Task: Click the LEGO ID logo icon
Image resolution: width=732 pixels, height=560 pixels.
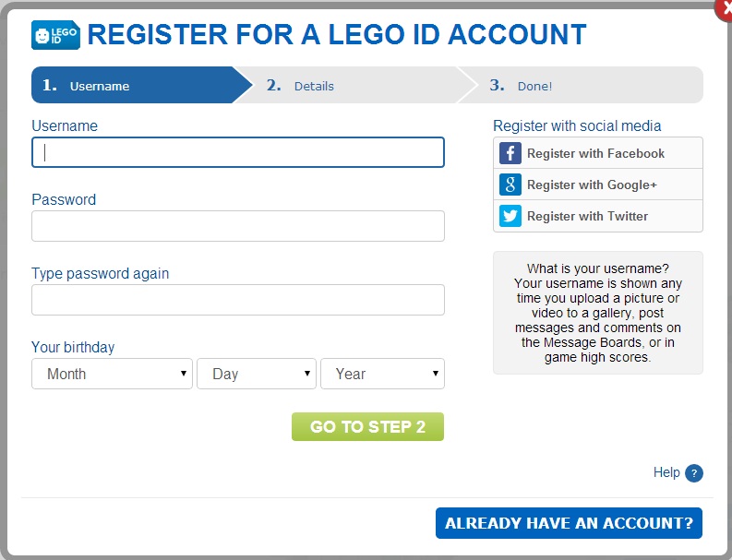Action: coord(55,35)
